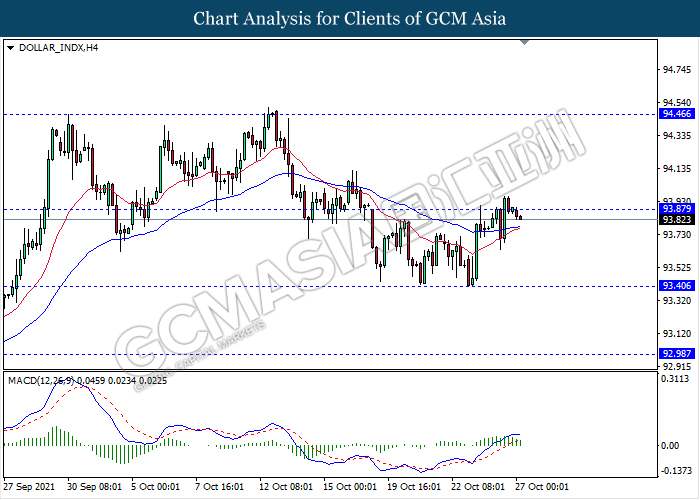Click the 22 Oct 08:01 time label

click(x=478, y=486)
